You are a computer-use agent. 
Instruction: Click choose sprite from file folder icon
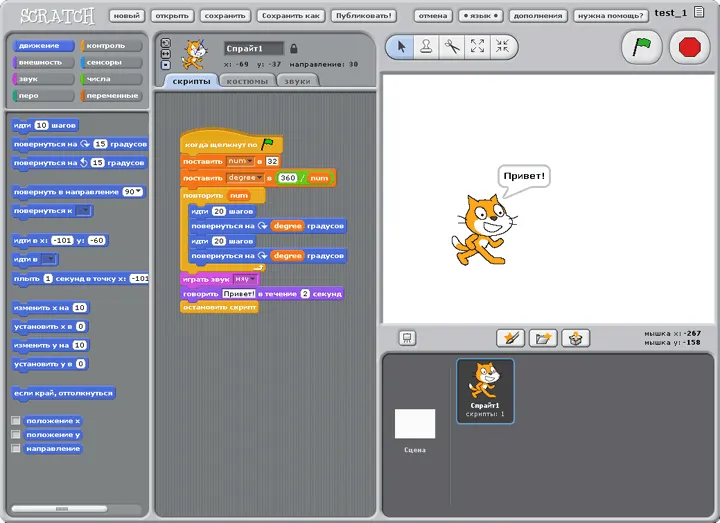(x=543, y=338)
